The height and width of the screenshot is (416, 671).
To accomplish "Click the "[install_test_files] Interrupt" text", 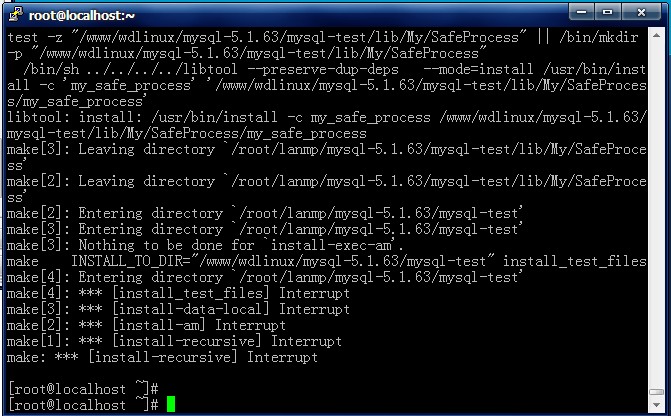I will tap(231, 293).
